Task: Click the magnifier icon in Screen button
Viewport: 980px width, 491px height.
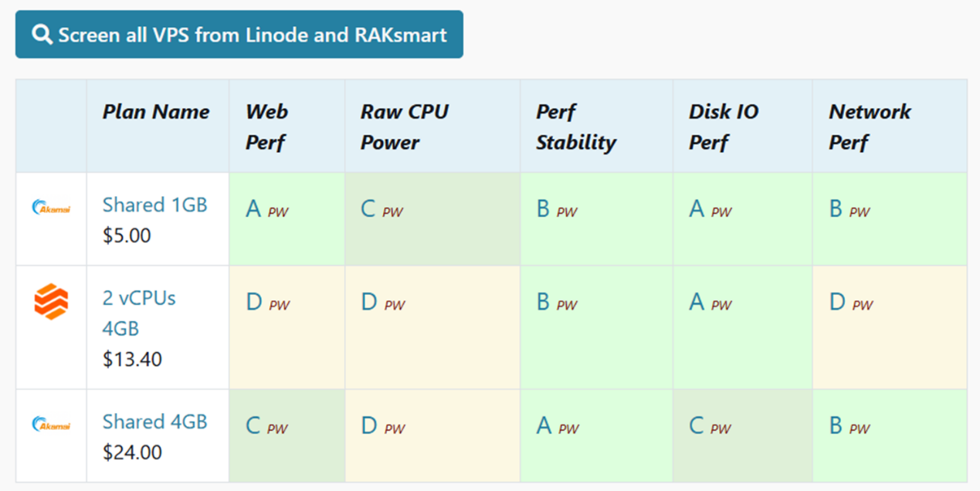Action: [x=41, y=35]
